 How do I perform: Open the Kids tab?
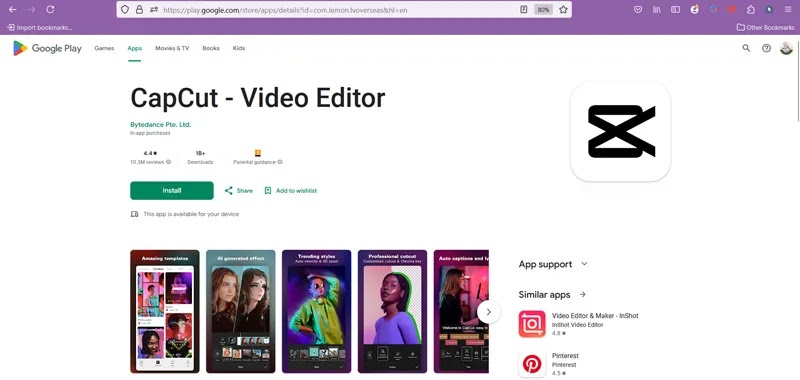(239, 48)
